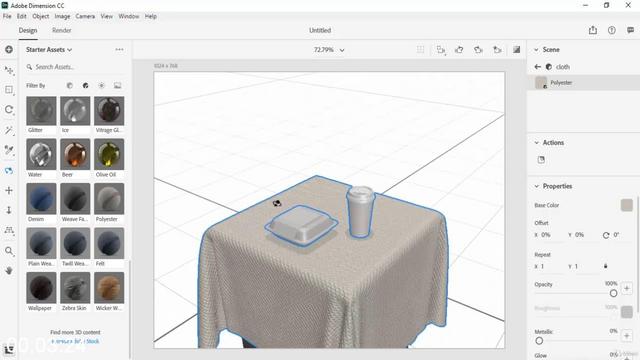Follow the Adobe Stock link
The image size is (640, 360).
(75, 341)
